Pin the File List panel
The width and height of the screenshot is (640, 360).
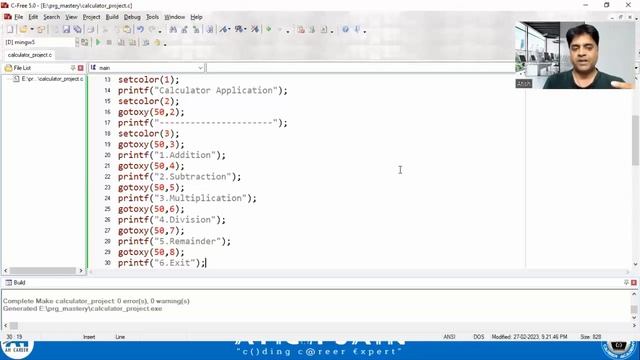coord(73,68)
